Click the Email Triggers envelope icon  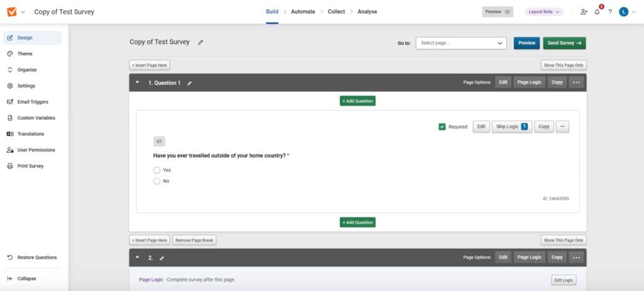coord(10,102)
